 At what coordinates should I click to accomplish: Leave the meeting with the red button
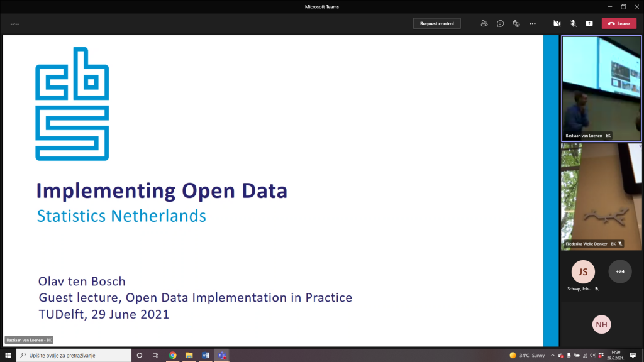click(619, 23)
